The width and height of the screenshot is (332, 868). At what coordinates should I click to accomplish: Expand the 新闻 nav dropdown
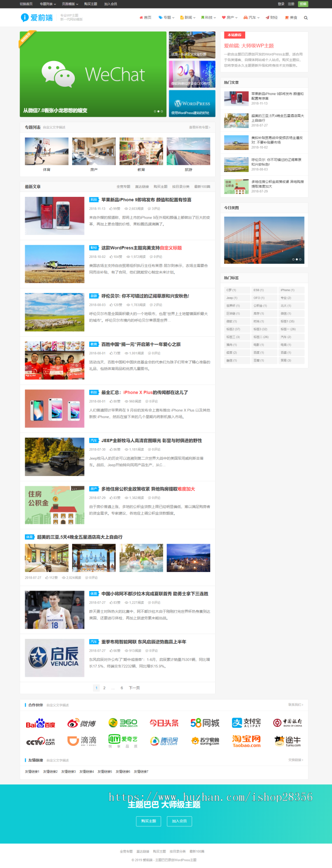(188, 18)
